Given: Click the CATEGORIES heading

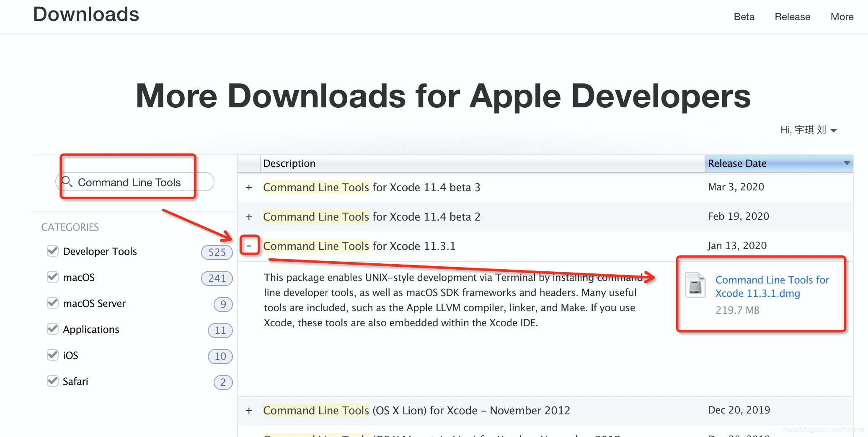Looking at the screenshot, I should 70,227.
